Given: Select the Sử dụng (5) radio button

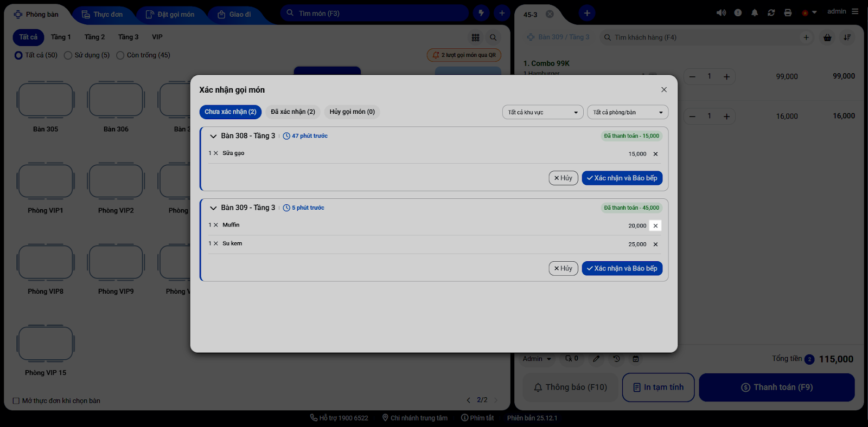Looking at the screenshot, I should coord(68,55).
